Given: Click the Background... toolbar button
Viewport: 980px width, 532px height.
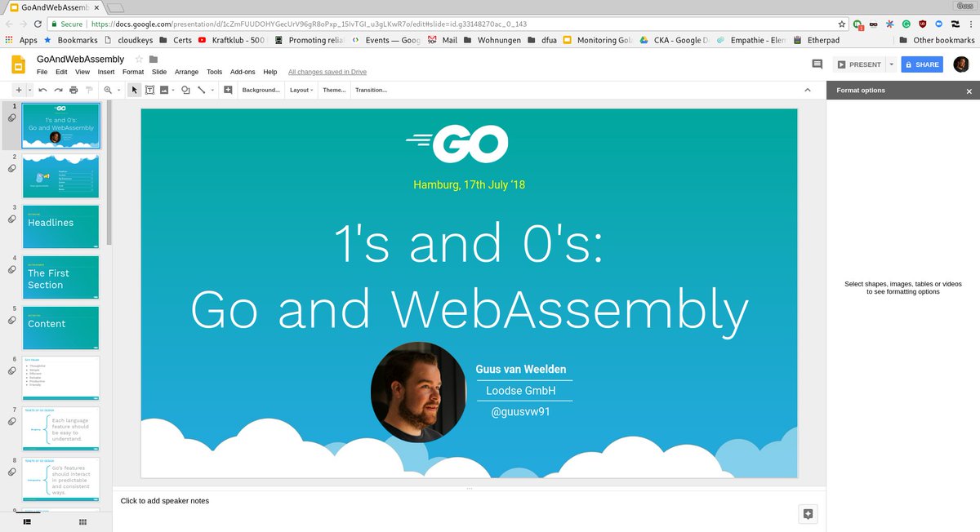Looking at the screenshot, I should pyautogui.click(x=261, y=90).
